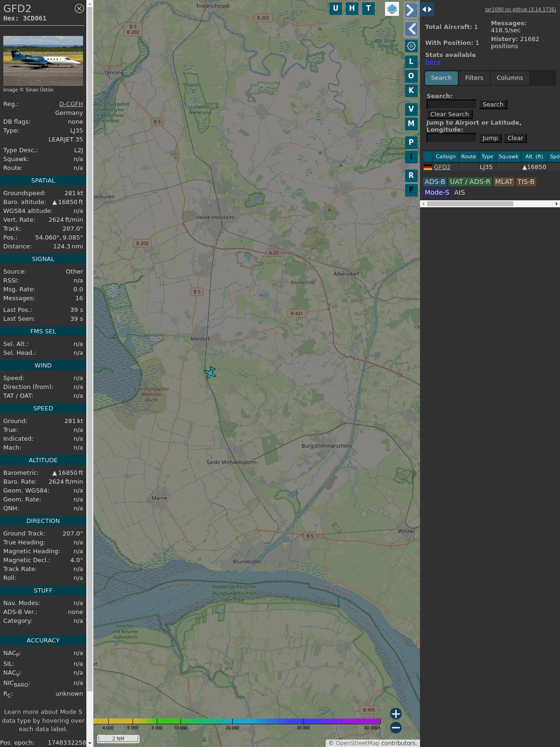Open the settings gear icon

tap(411, 46)
